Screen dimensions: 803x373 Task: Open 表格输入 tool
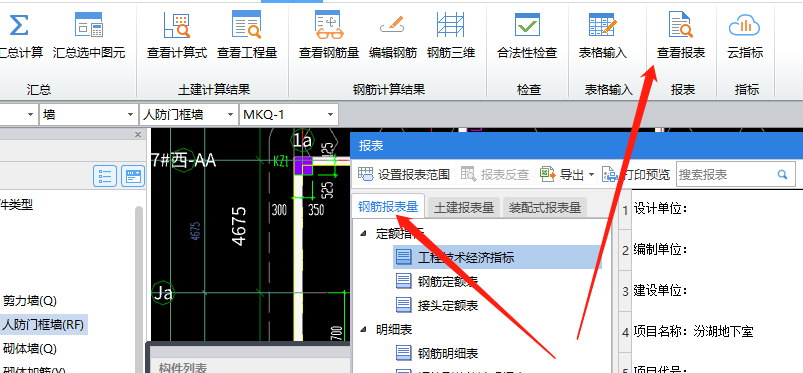click(x=603, y=35)
